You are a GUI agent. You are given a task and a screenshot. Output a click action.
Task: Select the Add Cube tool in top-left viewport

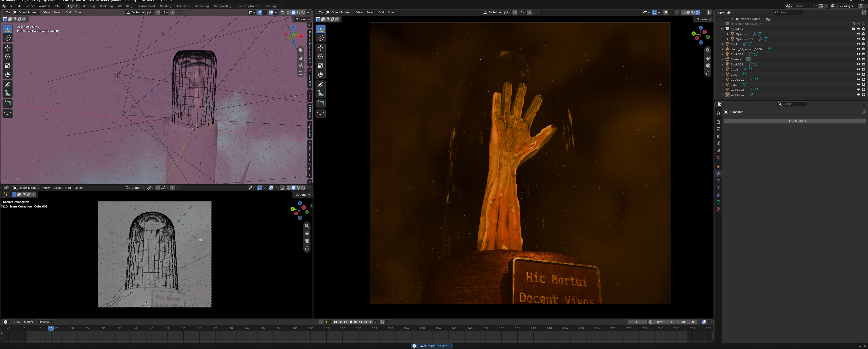tap(7, 104)
